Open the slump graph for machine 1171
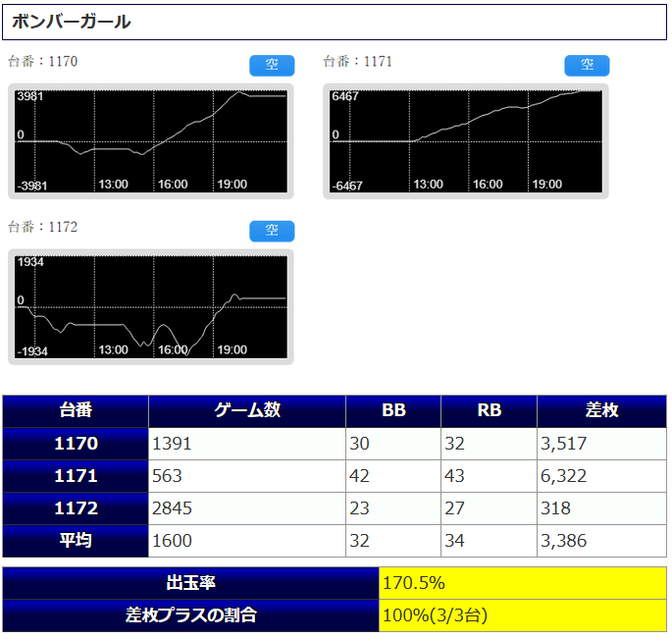The image size is (672, 639). [x=466, y=141]
